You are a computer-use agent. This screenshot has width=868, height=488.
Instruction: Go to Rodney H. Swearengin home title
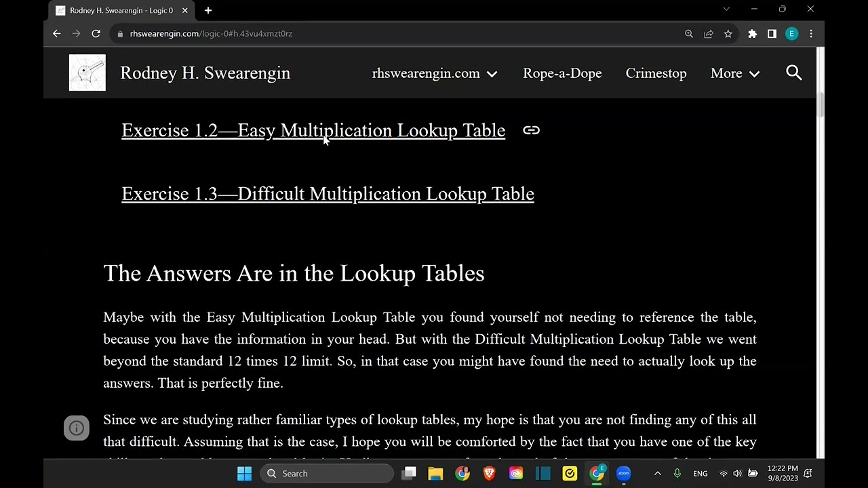[205, 73]
